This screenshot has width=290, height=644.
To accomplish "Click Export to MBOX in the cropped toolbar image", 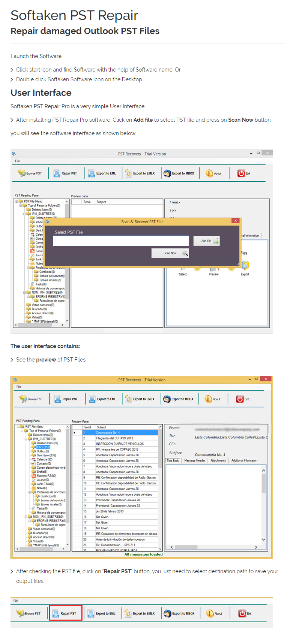I will [179, 613].
